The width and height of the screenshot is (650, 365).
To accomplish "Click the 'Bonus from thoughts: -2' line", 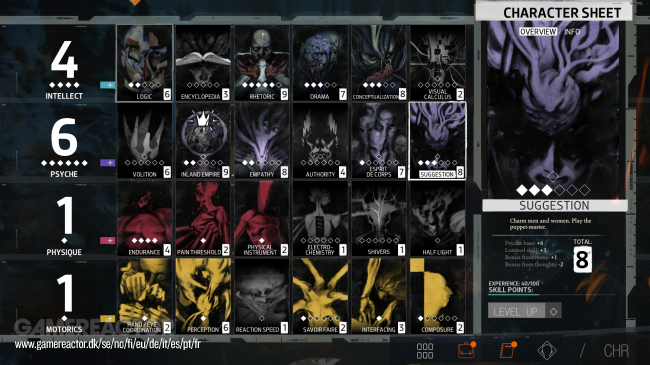I will pos(534,264).
